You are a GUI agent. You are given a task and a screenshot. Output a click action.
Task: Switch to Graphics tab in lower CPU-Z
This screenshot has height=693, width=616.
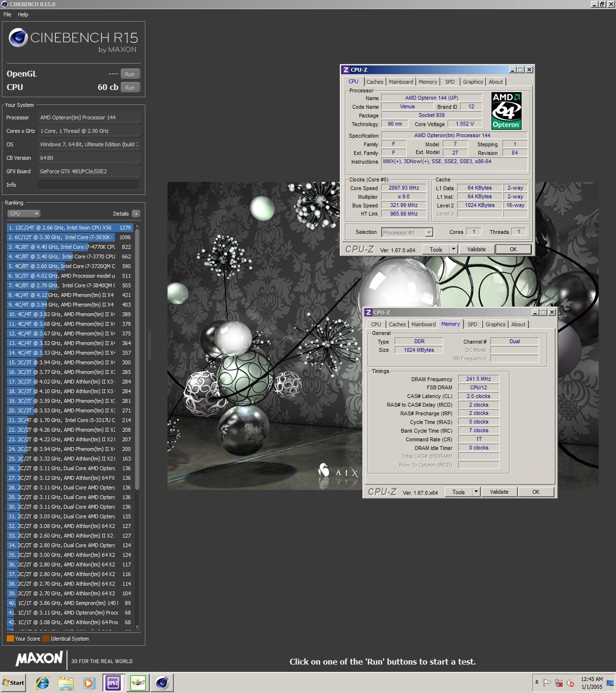[x=495, y=324]
